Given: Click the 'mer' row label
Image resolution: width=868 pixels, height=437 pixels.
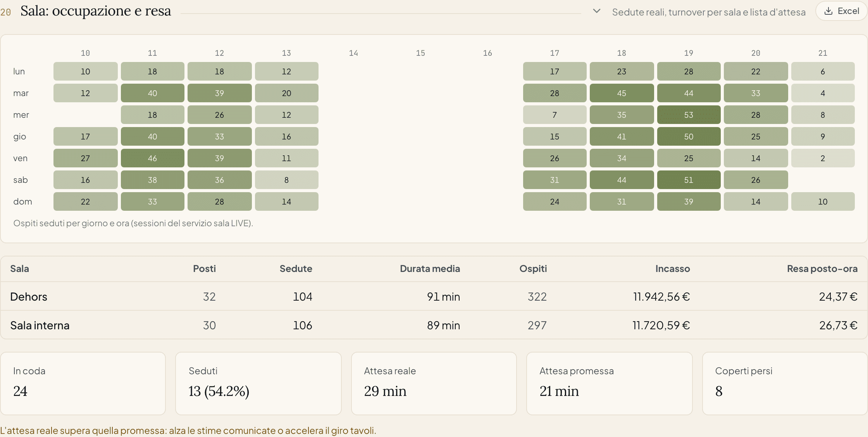Looking at the screenshot, I should (x=21, y=115).
